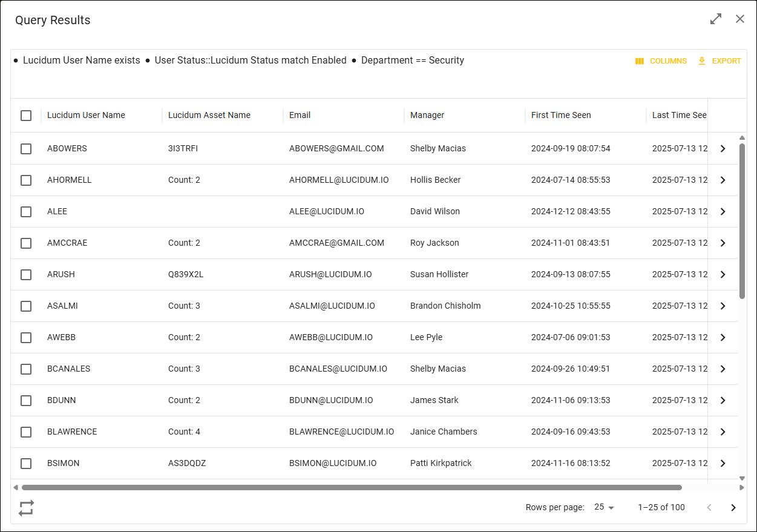This screenshot has width=757, height=532.
Task: Toggle the select-all header checkbox
Action: tap(26, 116)
